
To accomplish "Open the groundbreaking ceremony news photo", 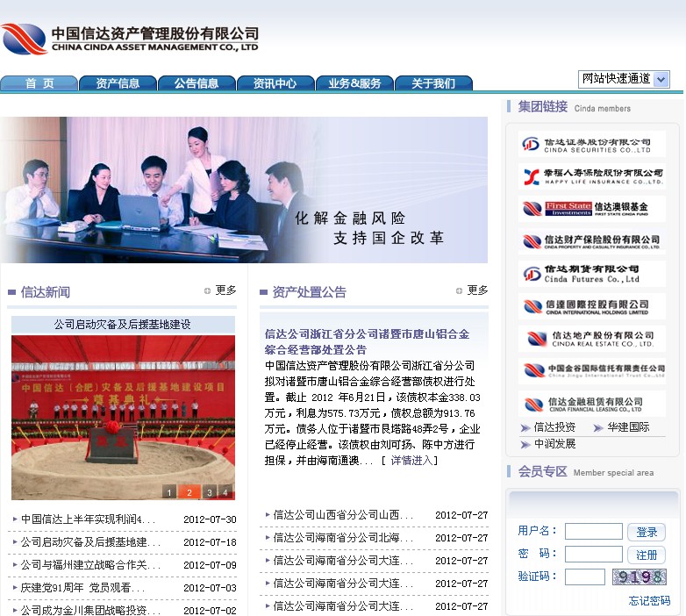I will [123, 418].
